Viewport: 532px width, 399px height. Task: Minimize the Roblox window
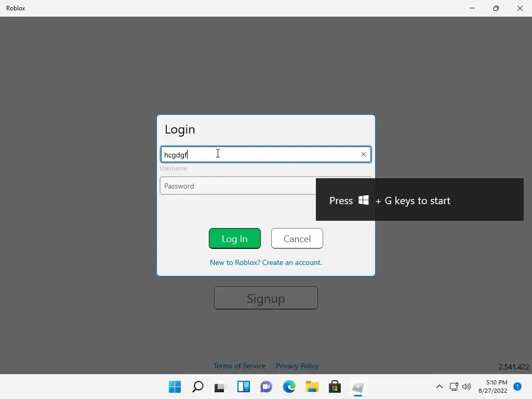click(472, 8)
